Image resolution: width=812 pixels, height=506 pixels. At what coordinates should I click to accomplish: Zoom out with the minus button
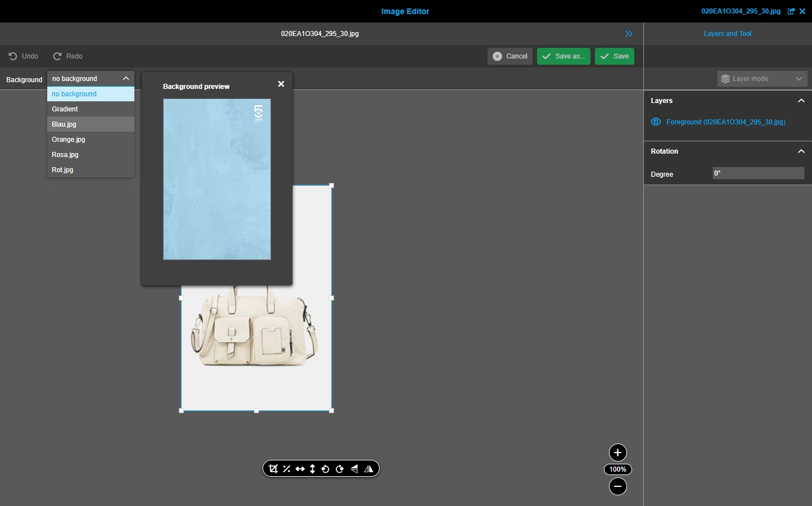point(617,486)
